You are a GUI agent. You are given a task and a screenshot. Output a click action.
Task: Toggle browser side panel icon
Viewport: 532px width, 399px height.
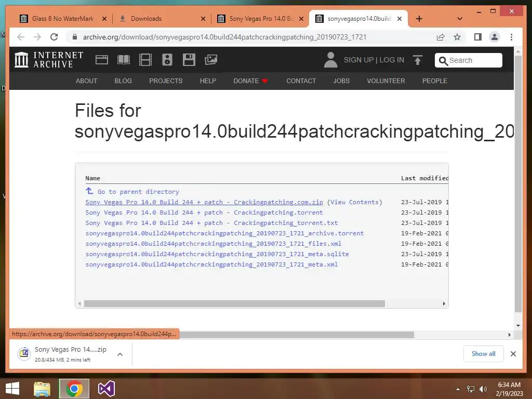point(478,37)
